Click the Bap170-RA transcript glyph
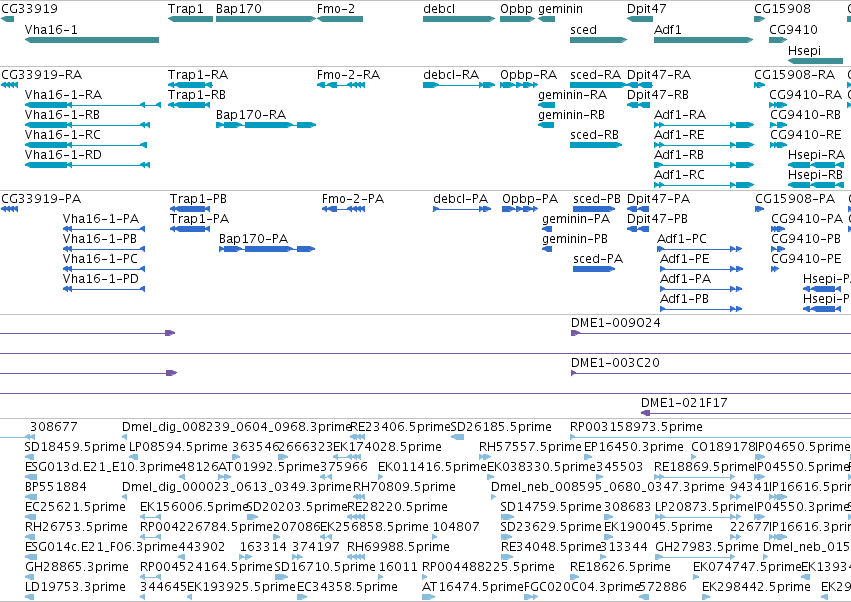 coord(266,125)
